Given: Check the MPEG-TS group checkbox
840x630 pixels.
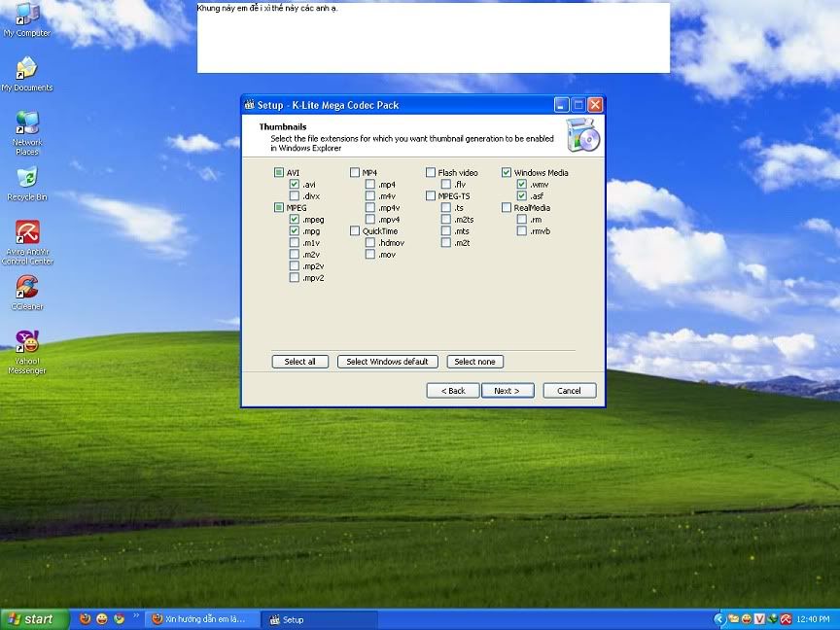Looking at the screenshot, I should [431, 196].
